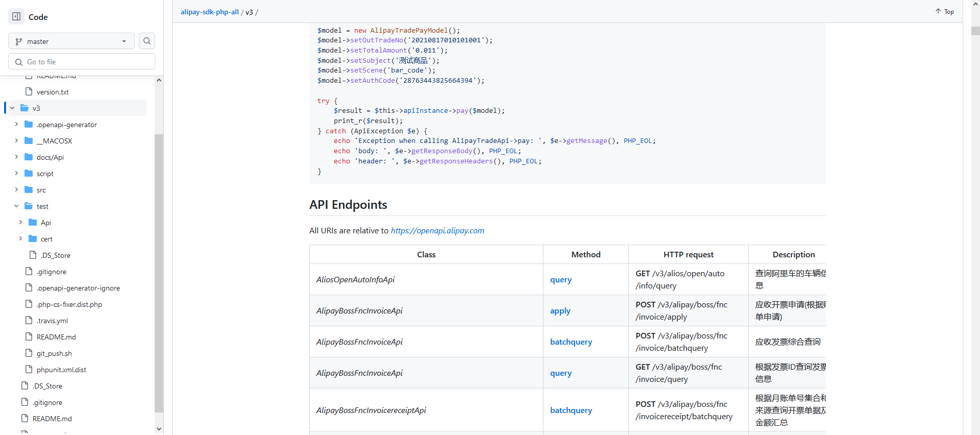Click the phpunit.xml.dist file icon
The width and height of the screenshot is (980, 435).
(29, 369)
